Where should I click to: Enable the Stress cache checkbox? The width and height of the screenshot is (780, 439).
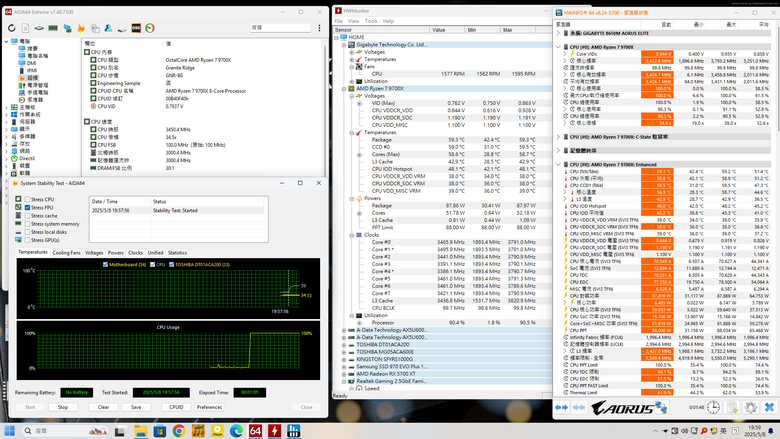pos(27,216)
